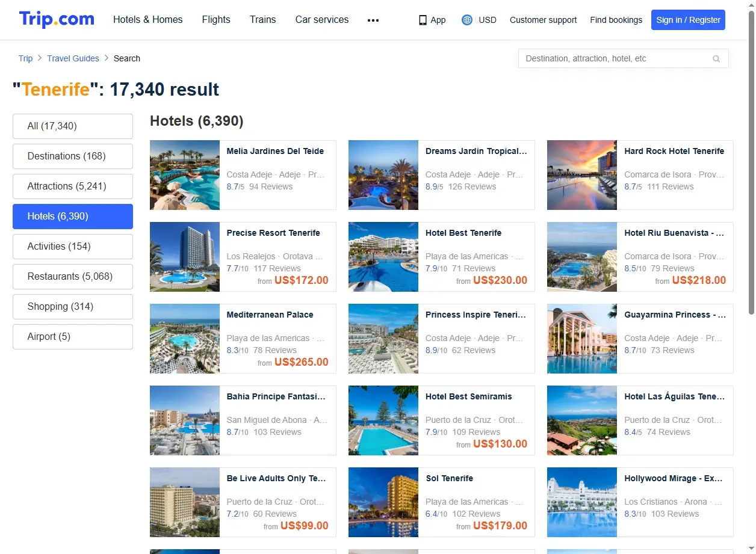Open the Car services menu

pyautogui.click(x=322, y=19)
